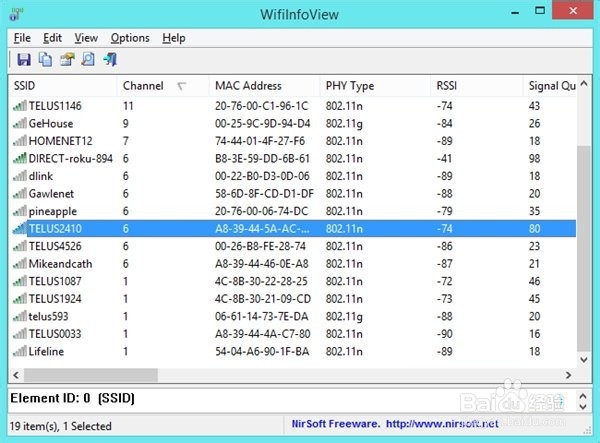Image resolution: width=600 pixels, height=443 pixels.
Task: Click the lower pane's up arrow
Action: coord(583,396)
